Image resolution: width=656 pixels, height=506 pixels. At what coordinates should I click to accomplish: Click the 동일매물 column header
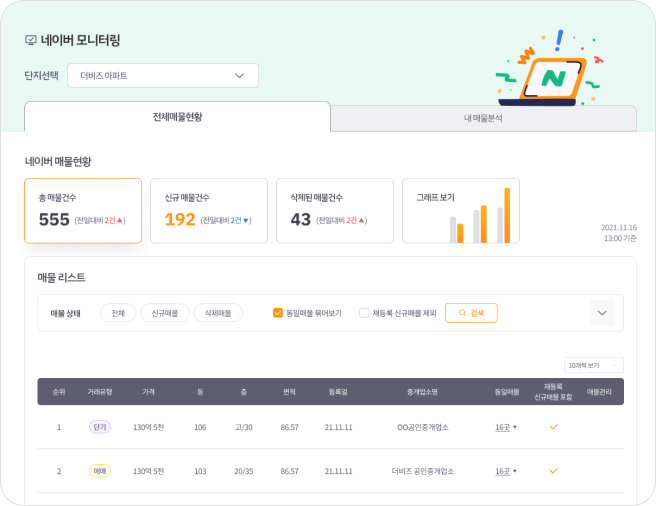[x=507, y=392]
